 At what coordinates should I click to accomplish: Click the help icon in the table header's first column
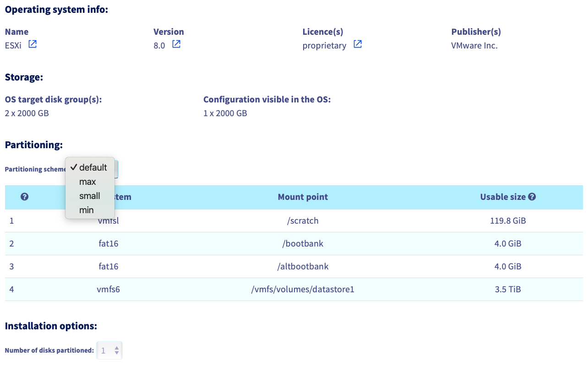25,197
